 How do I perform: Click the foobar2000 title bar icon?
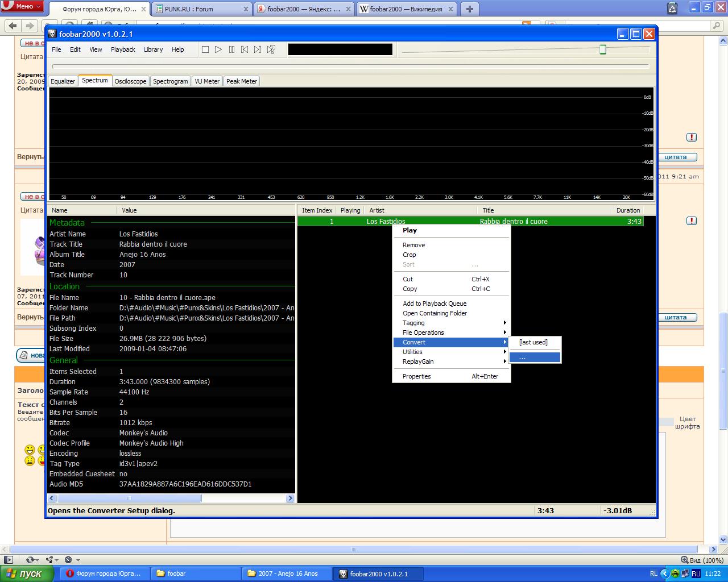52,34
